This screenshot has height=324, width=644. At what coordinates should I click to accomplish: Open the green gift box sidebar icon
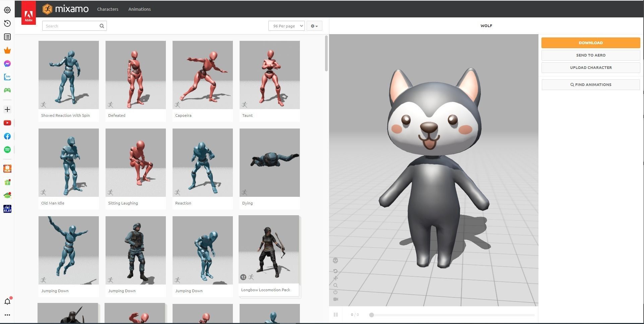7,182
